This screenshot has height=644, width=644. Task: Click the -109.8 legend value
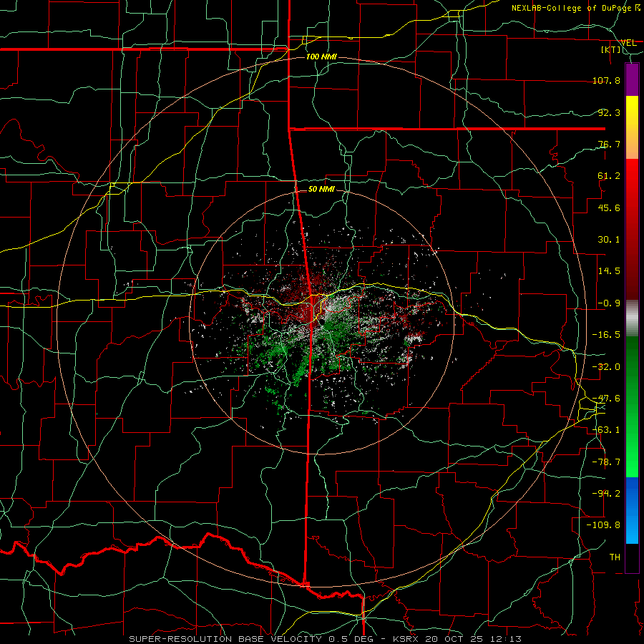[x=603, y=525]
